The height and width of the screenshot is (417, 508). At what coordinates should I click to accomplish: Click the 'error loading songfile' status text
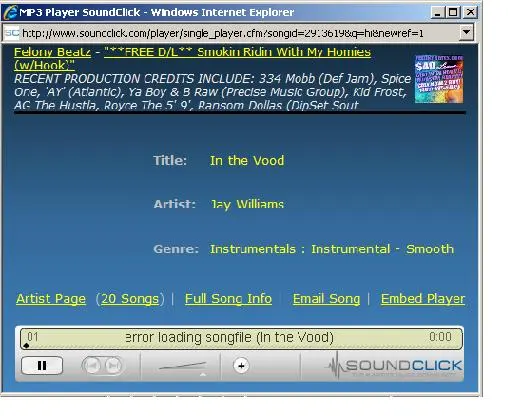coord(229,337)
